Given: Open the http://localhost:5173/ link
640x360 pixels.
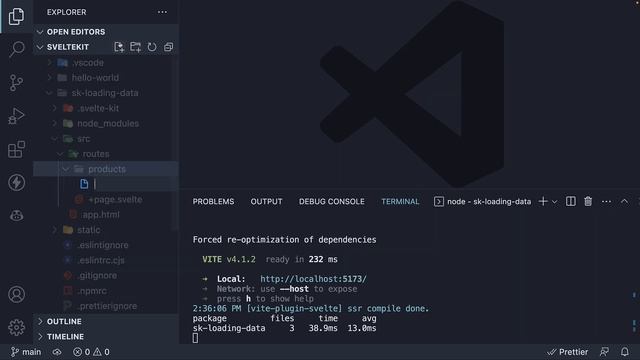Looking at the screenshot, I should (x=313, y=279).
